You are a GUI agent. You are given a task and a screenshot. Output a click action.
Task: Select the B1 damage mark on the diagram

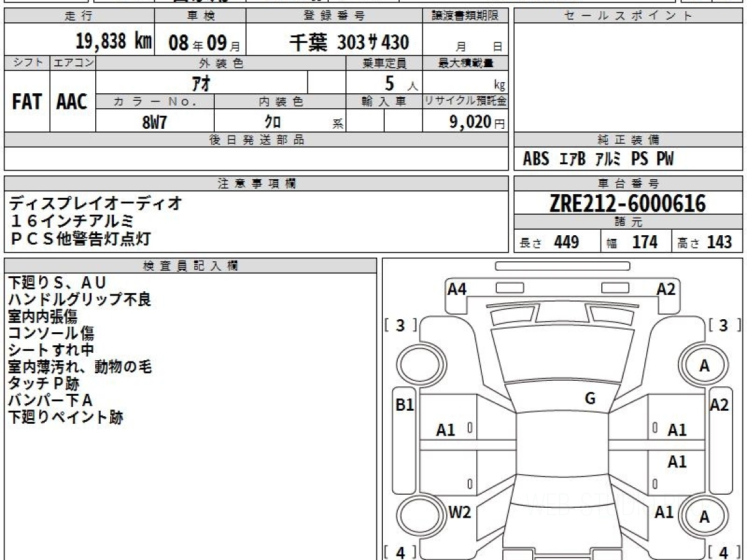405,405
